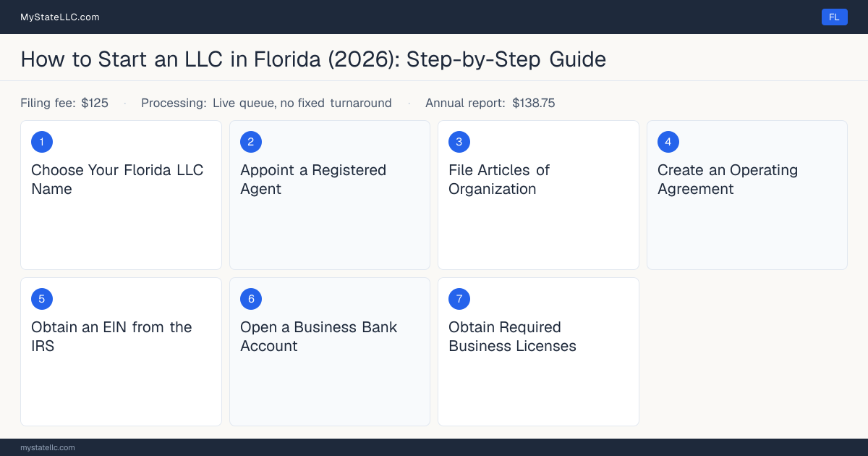Open 'Choose Your Florida LLC Name' card

(x=121, y=195)
